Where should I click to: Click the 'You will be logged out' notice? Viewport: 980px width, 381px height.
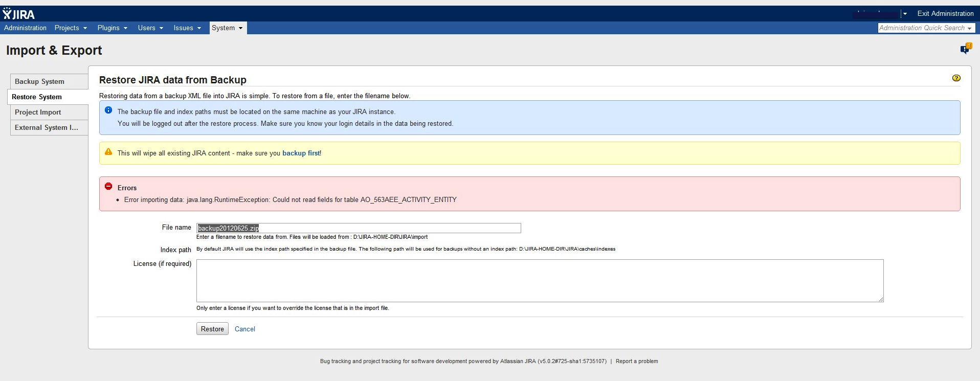coord(285,123)
